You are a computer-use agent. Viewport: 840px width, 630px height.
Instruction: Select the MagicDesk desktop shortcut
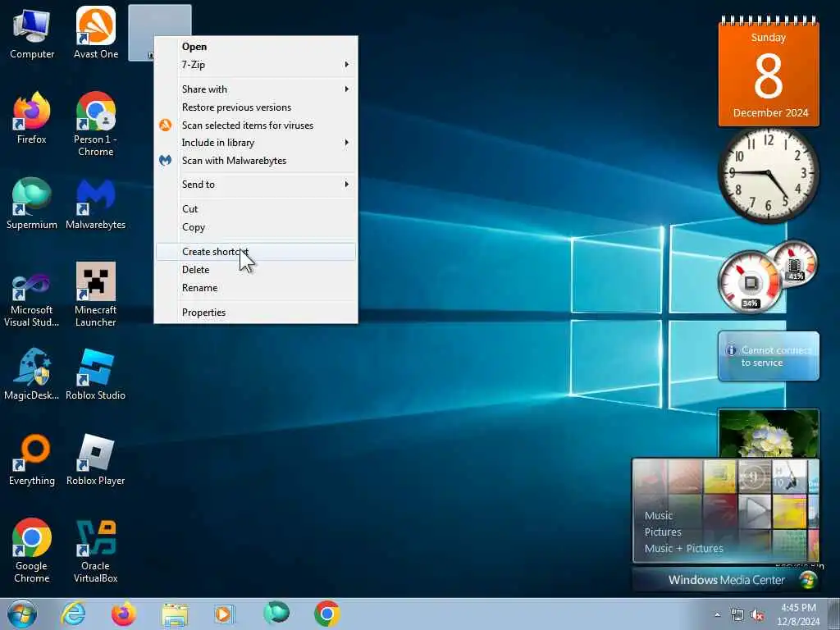[32, 374]
